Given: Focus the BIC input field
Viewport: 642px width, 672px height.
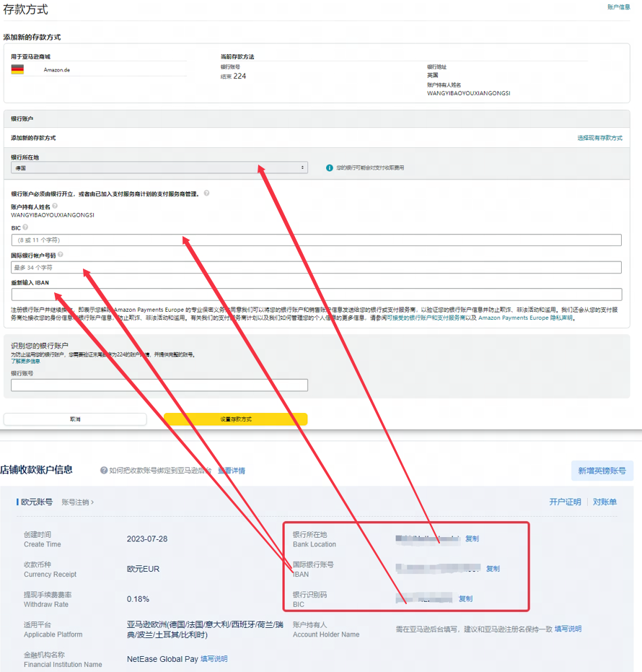Looking at the screenshot, I should [x=316, y=240].
